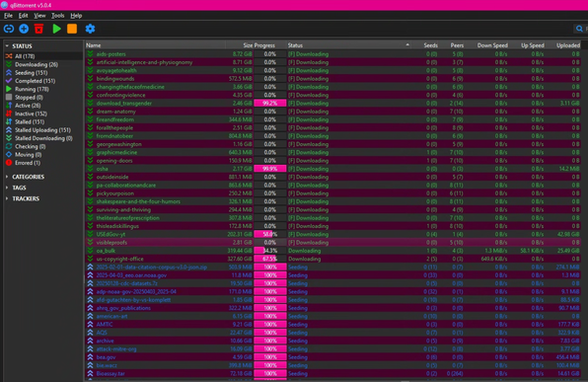The image size is (588, 382).
Task: Click the green Start torrents play icon
Action: 56,29
